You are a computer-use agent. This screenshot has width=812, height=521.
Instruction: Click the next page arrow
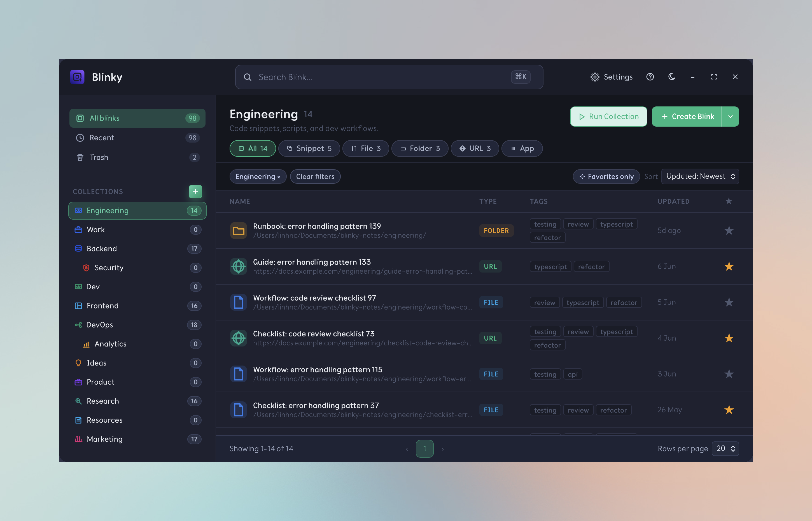442,449
